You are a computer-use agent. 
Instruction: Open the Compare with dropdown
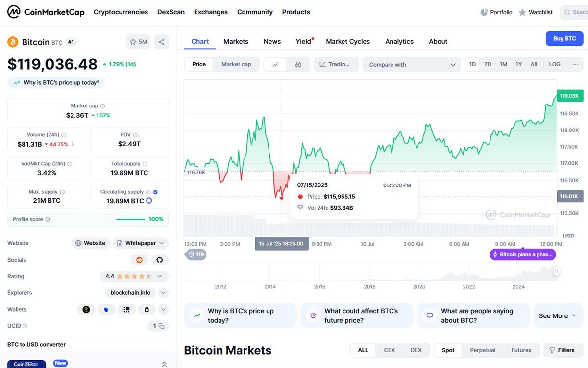point(412,65)
